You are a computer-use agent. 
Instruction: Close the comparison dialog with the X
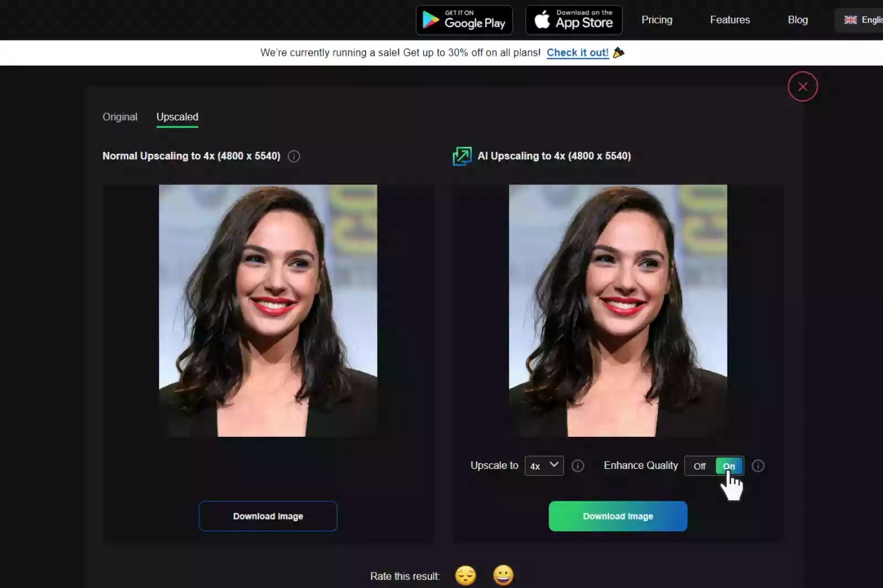tap(803, 86)
